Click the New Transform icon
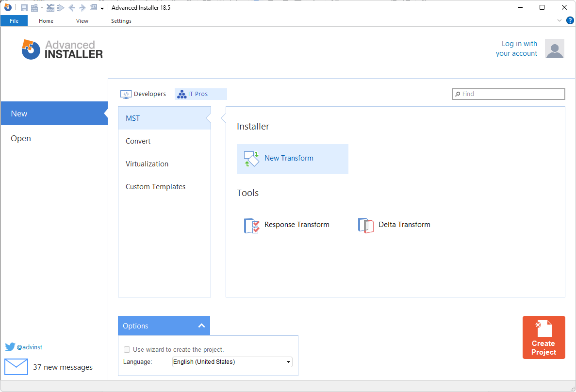The image size is (576, 392). tap(252, 159)
